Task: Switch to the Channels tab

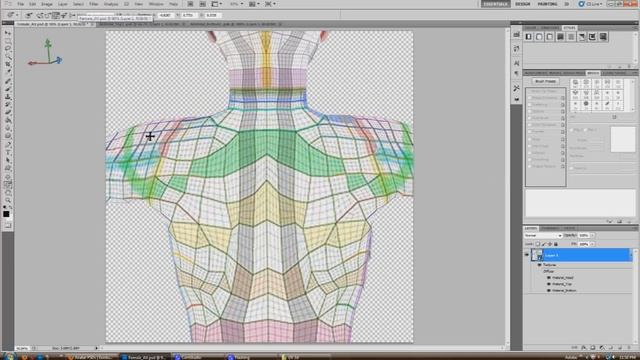Action: point(550,228)
